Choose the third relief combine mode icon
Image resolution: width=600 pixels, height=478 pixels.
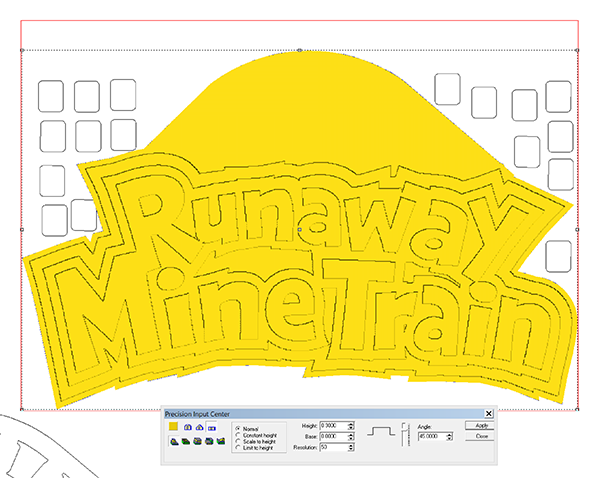tap(197, 441)
